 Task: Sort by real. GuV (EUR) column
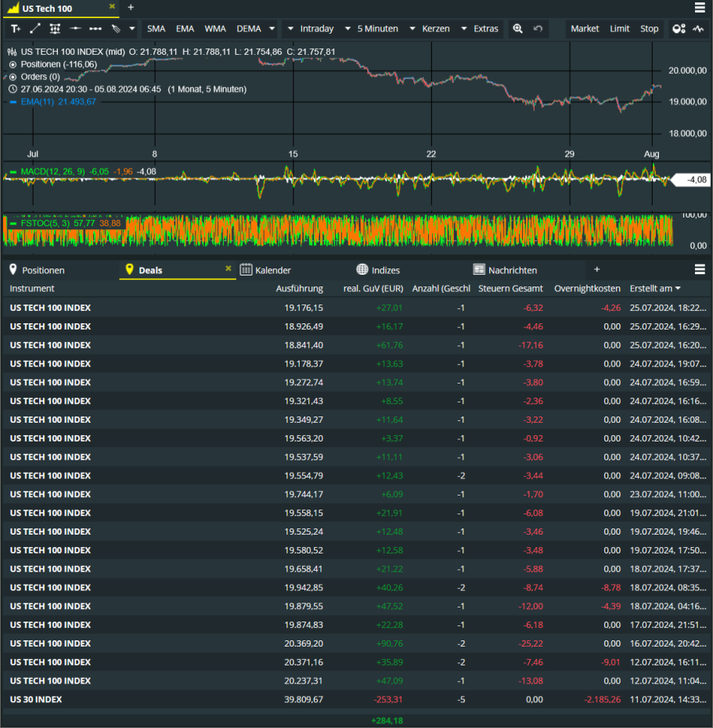click(373, 289)
